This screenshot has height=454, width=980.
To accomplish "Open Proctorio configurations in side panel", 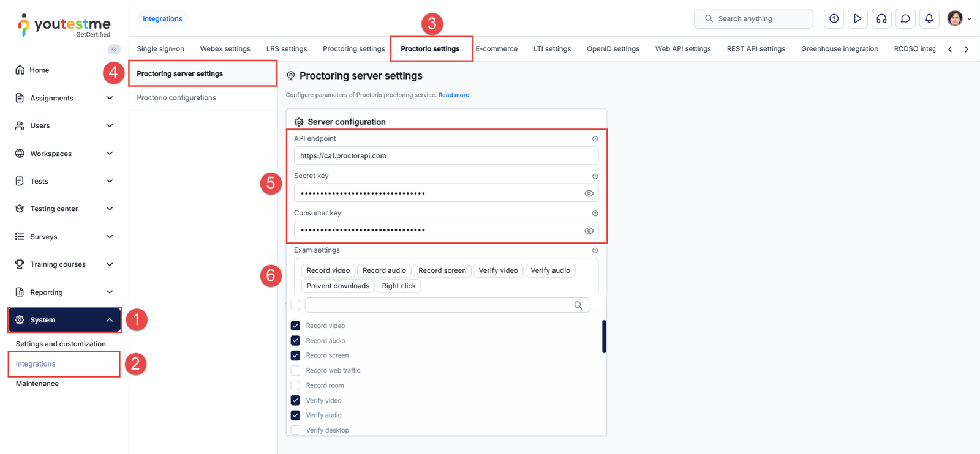I will point(176,98).
